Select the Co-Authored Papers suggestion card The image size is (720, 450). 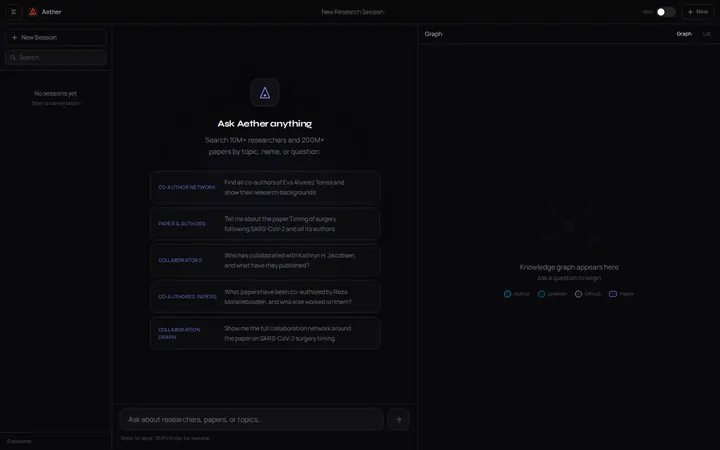click(265, 297)
